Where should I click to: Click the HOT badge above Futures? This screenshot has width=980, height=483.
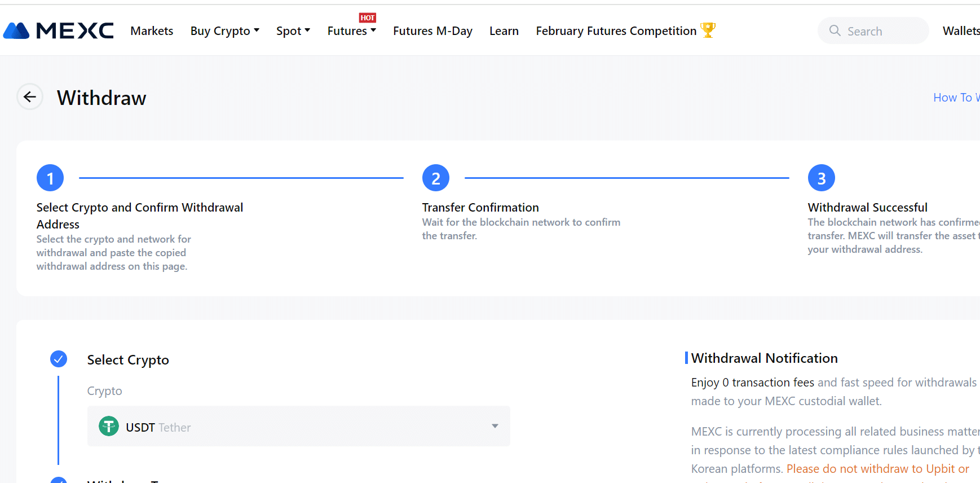tap(368, 17)
